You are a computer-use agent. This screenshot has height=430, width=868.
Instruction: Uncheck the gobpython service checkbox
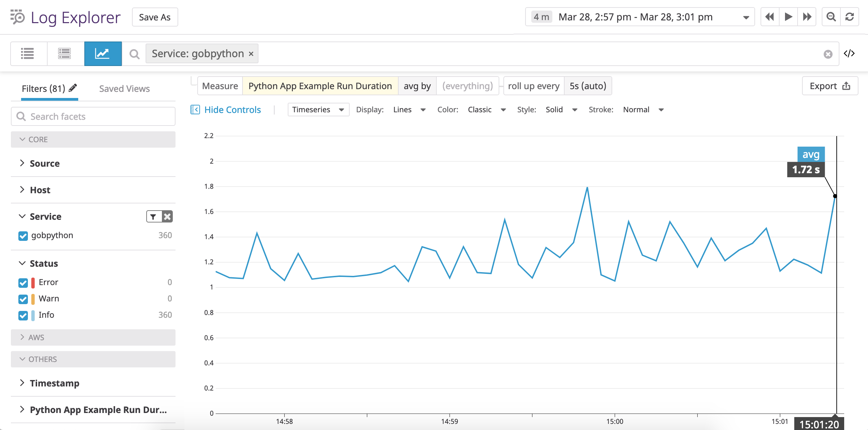[23, 236]
